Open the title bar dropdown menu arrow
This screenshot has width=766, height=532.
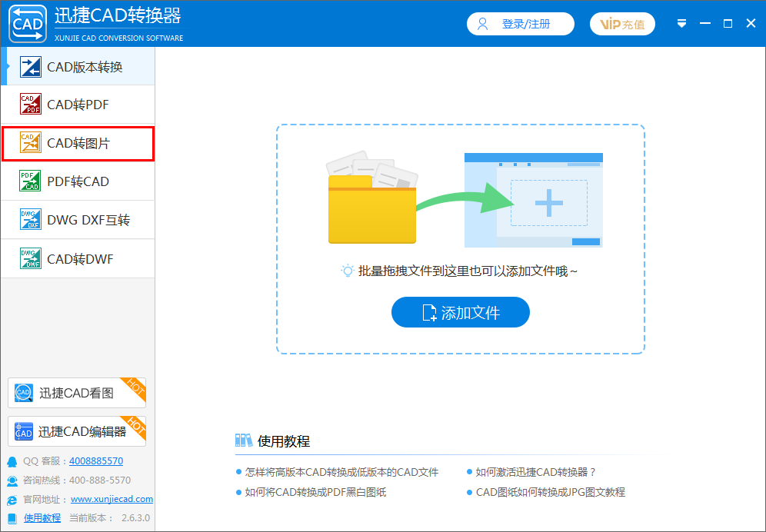(x=681, y=24)
